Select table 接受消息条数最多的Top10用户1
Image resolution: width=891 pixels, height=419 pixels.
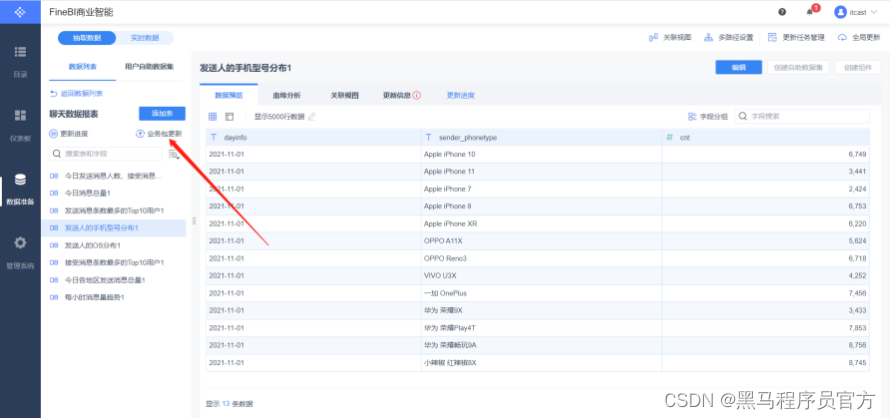(x=114, y=263)
